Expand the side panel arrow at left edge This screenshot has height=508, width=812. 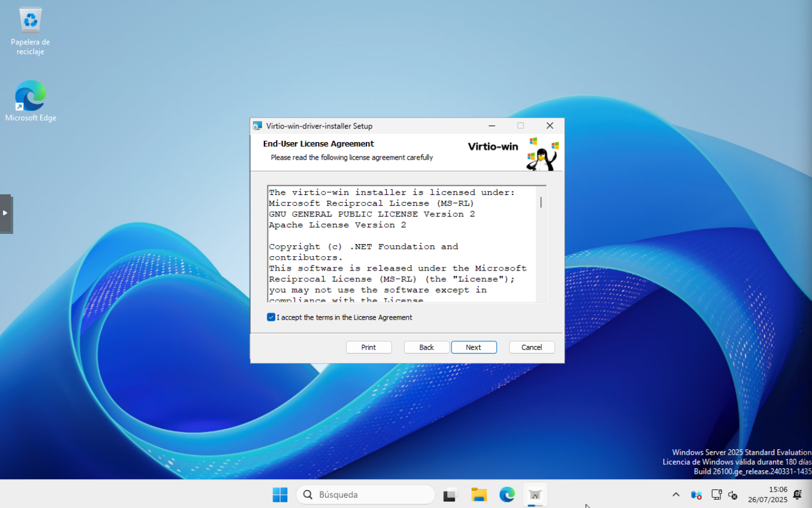[x=5, y=213]
